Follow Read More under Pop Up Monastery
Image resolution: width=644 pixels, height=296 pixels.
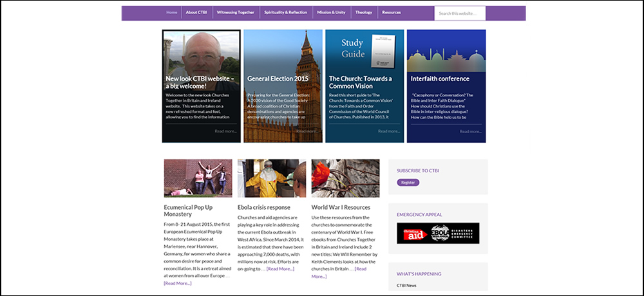pyautogui.click(x=178, y=283)
